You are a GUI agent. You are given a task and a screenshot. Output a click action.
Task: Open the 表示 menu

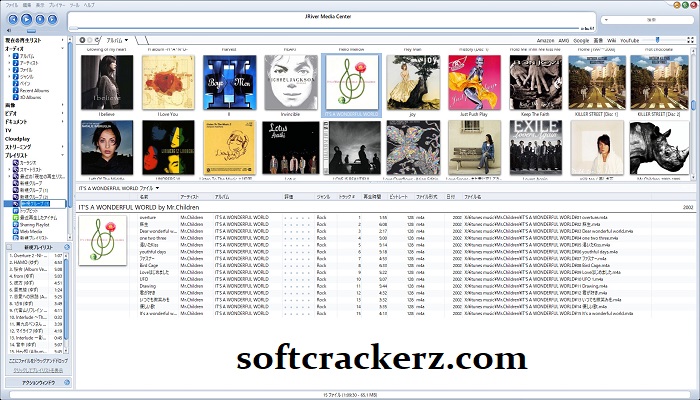tap(40, 5)
